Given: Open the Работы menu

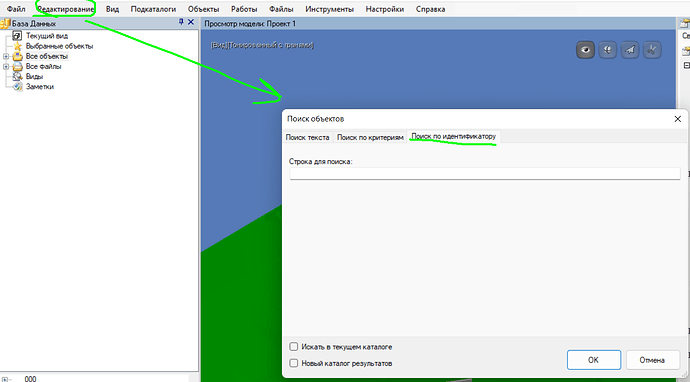Looking at the screenshot, I should point(244,9).
